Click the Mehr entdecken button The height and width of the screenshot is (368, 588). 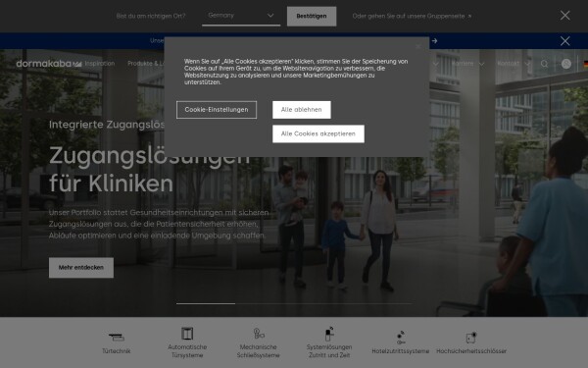(81, 268)
